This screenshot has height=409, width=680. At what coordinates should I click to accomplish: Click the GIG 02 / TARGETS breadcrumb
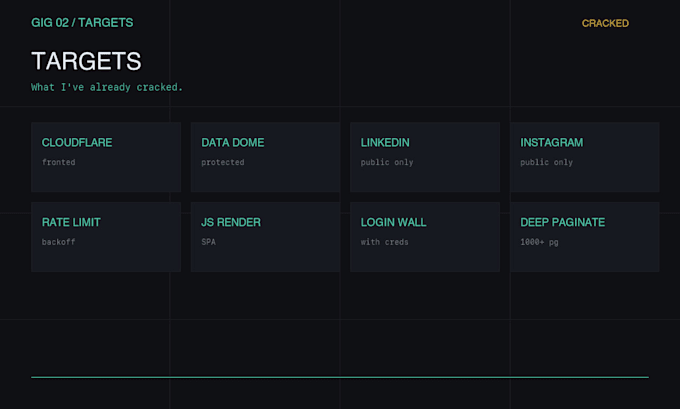pyautogui.click(x=82, y=23)
